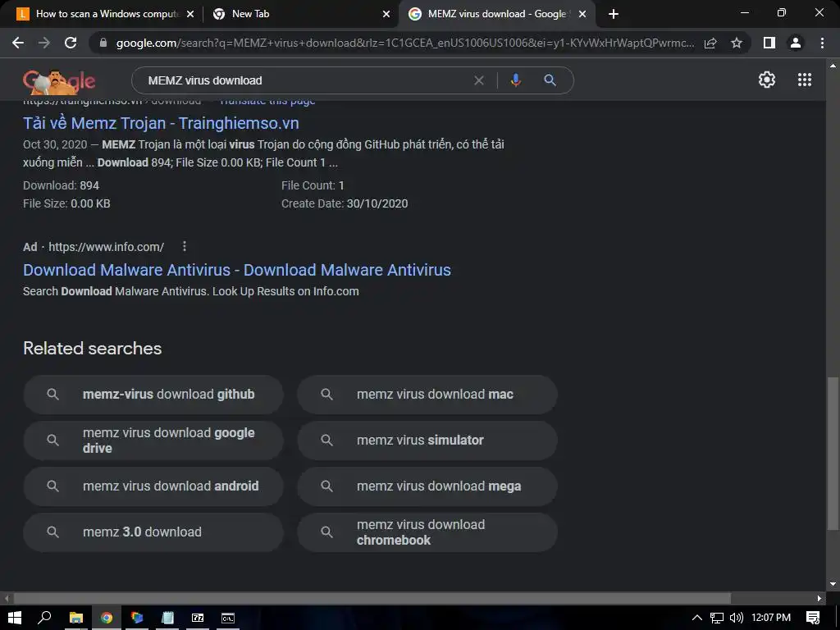Open volume control tray icon
This screenshot has height=630, width=840.
click(737, 618)
